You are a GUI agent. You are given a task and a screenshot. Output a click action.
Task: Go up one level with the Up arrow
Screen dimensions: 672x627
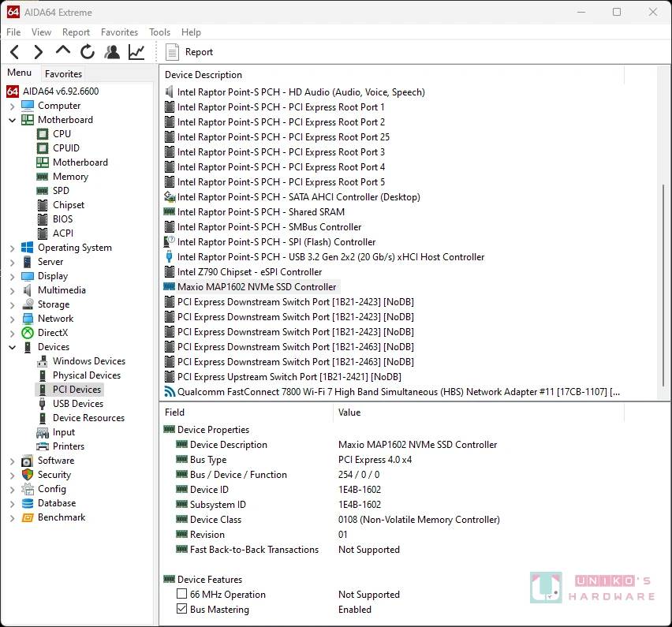point(63,51)
